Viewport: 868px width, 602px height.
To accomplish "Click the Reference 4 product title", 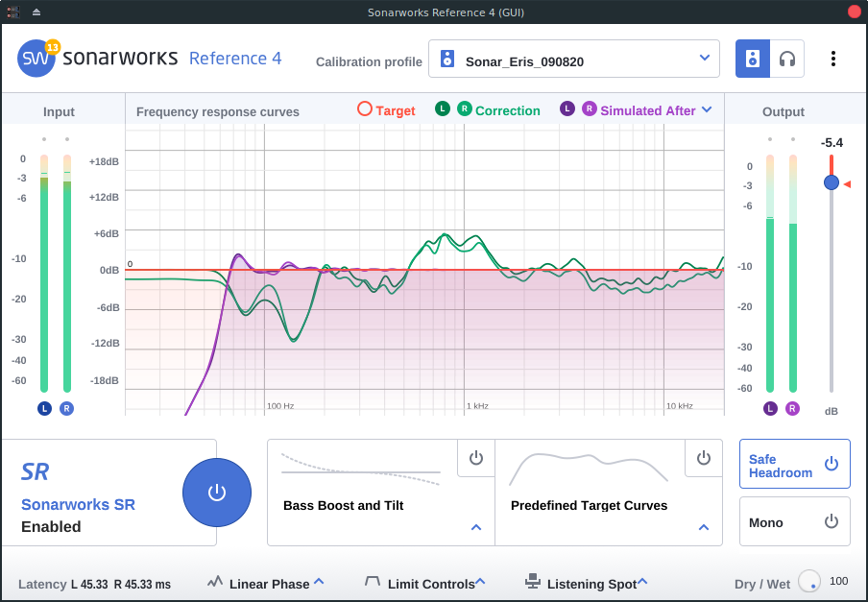I will click(x=235, y=59).
